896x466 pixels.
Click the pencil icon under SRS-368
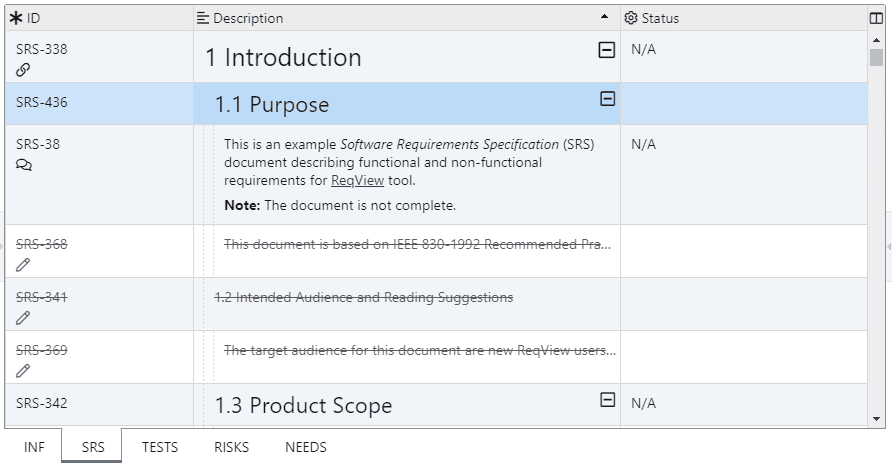point(23,265)
